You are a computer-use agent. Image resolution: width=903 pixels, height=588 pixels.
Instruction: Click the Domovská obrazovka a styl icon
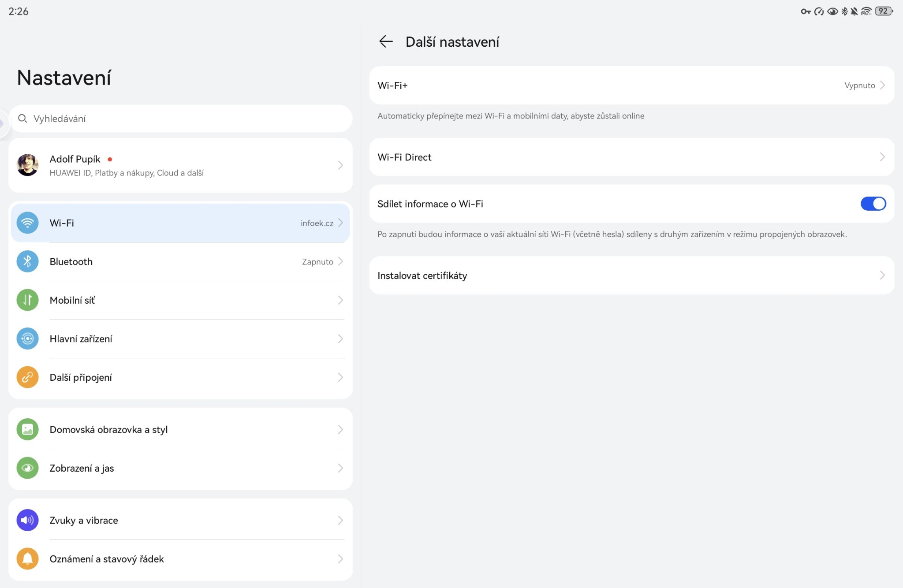27,429
